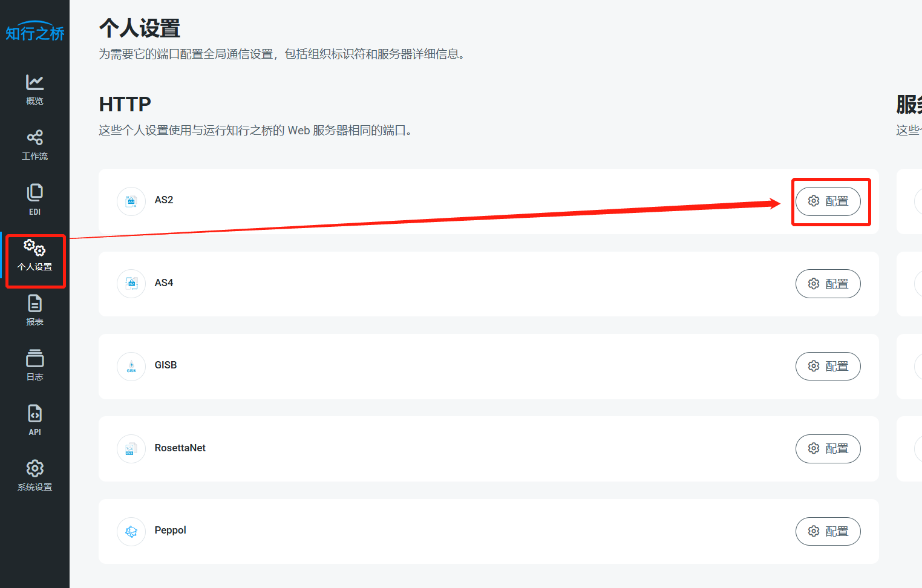Configure the GISB profile
The width and height of the screenshot is (922, 588).
pyautogui.click(x=828, y=366)
